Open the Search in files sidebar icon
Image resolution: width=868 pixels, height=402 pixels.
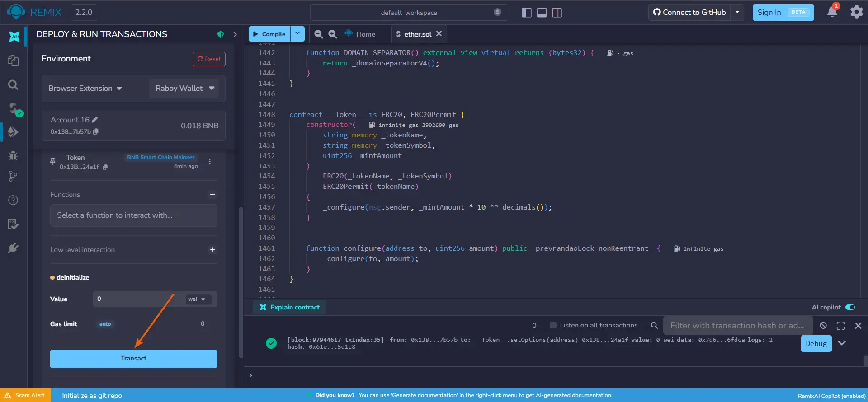[13, 84]
